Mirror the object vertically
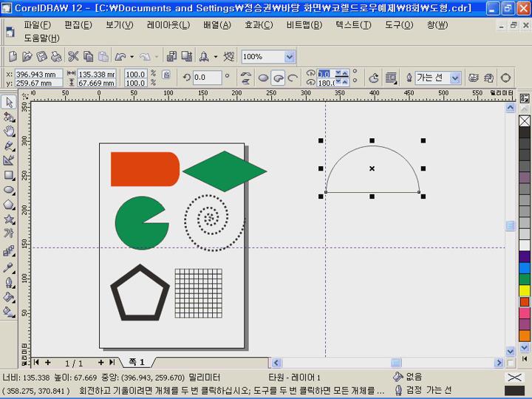This screenshot has width=532, height=399. (x=246, y=81)
